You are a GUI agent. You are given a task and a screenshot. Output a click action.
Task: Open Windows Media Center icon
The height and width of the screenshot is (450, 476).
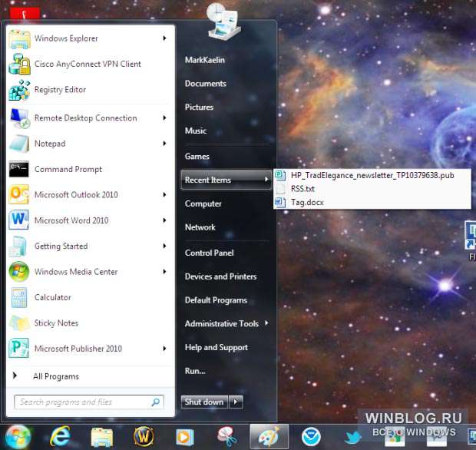tap(19, 271)
